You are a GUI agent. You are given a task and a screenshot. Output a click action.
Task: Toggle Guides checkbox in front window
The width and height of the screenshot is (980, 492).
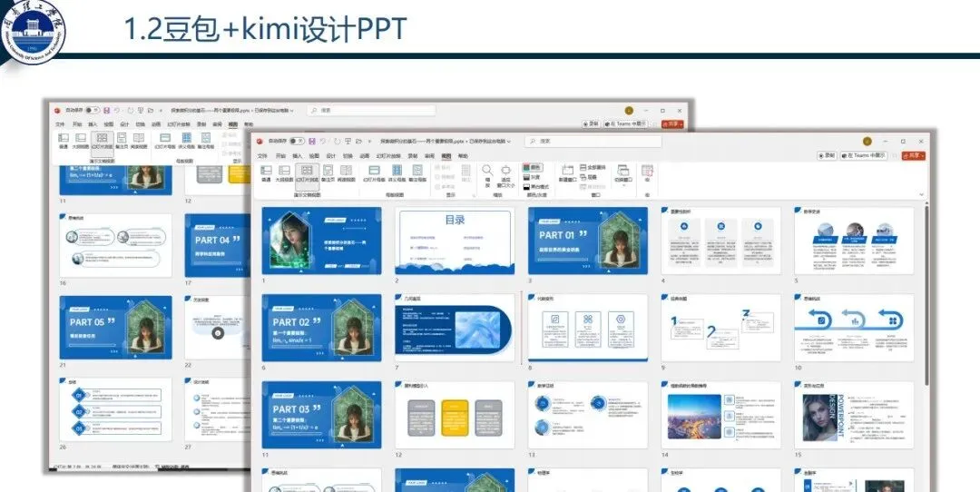[444, 186]
